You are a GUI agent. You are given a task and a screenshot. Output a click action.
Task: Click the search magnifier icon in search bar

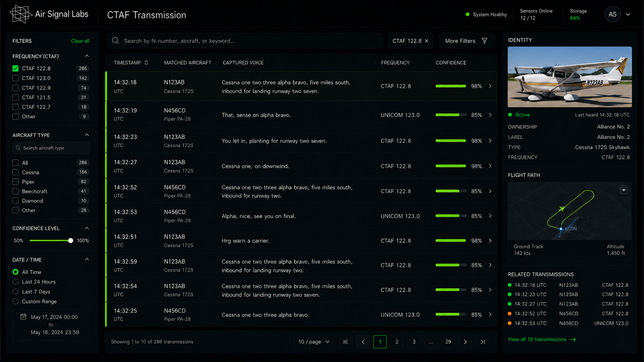click(115, 41)
